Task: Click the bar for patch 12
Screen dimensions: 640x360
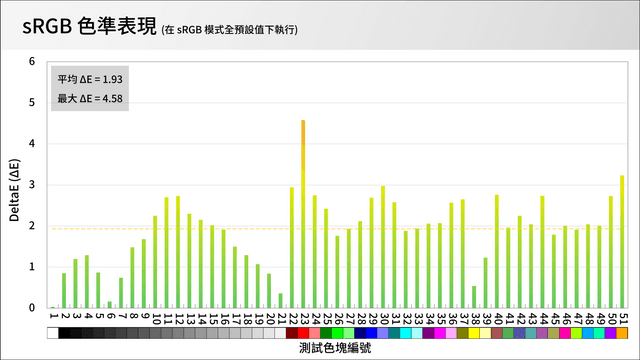Action: pyautogui.click(x=178, y=252)
